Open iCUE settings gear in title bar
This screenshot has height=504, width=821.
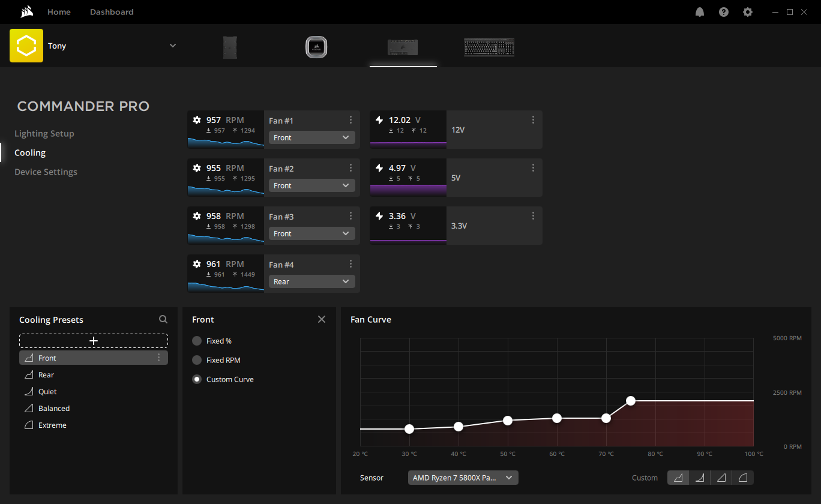coord(748,12)
